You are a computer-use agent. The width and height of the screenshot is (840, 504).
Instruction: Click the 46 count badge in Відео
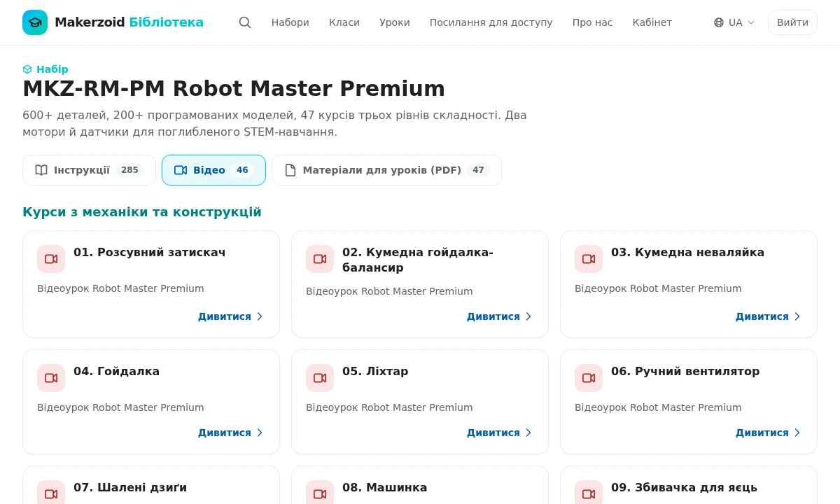(x=242, y=170)
